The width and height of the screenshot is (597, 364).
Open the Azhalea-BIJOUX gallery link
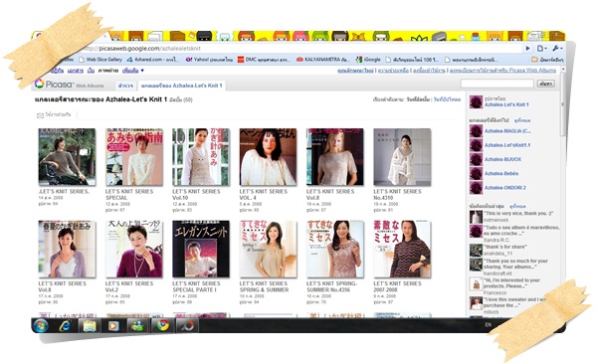[502, 159]
